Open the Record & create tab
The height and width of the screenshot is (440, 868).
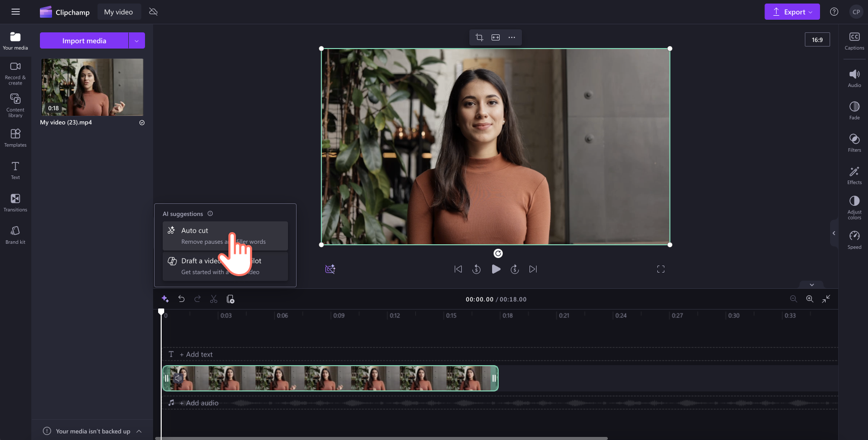[x=16, y=73]
